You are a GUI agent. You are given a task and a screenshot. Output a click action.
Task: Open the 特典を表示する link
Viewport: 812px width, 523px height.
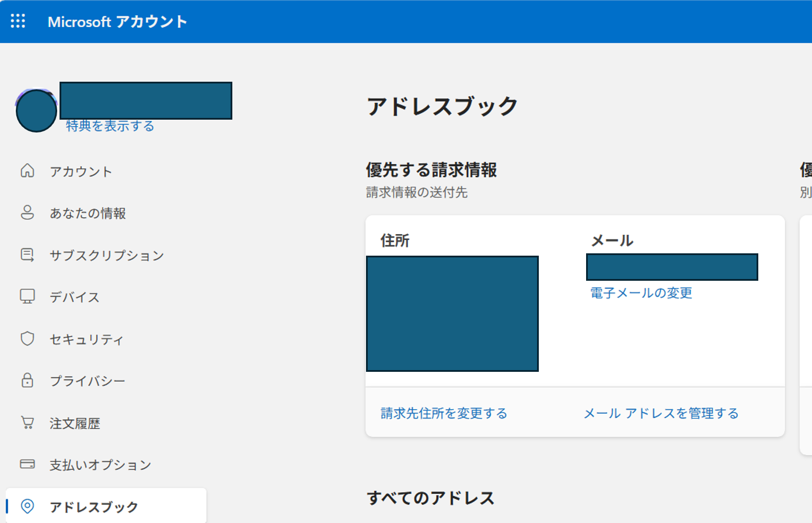click(110, 125)
